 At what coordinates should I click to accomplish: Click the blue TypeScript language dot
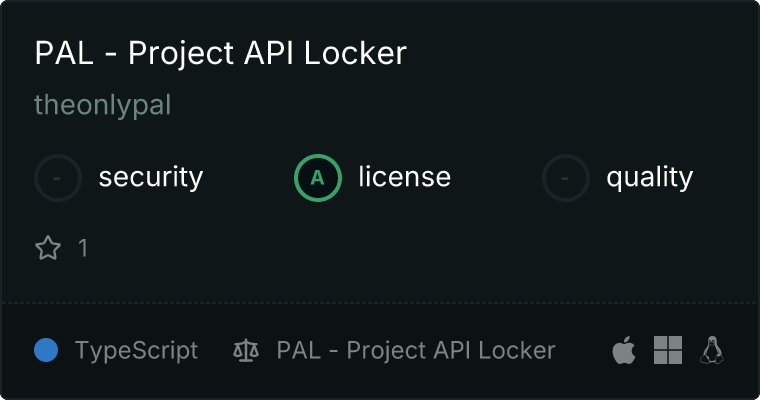46,350
